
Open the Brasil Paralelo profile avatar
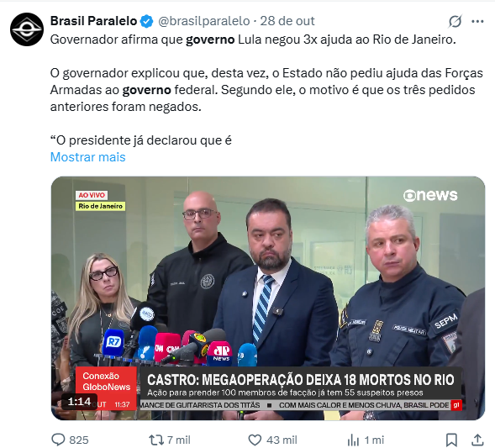27,29
